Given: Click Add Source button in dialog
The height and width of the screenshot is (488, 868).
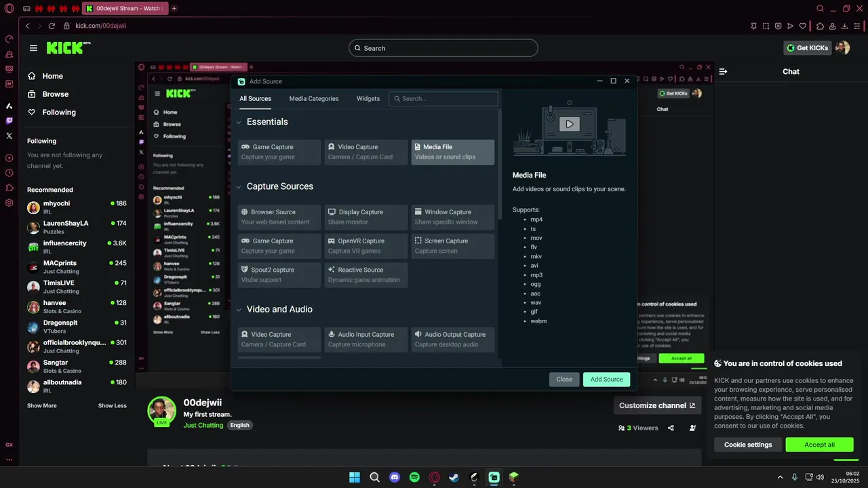Looking at the screenshot, I should (x=606, y=380).
